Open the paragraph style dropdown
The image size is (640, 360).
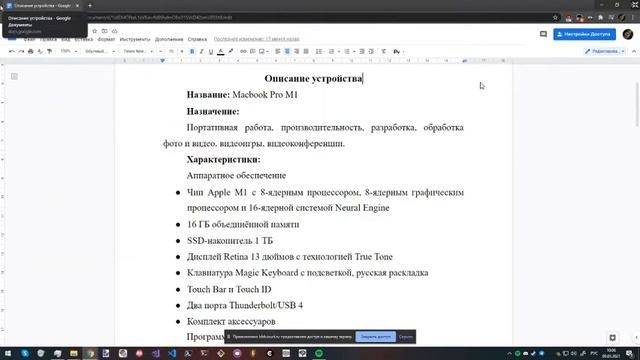pyautogui.click(x=100, y=51)
